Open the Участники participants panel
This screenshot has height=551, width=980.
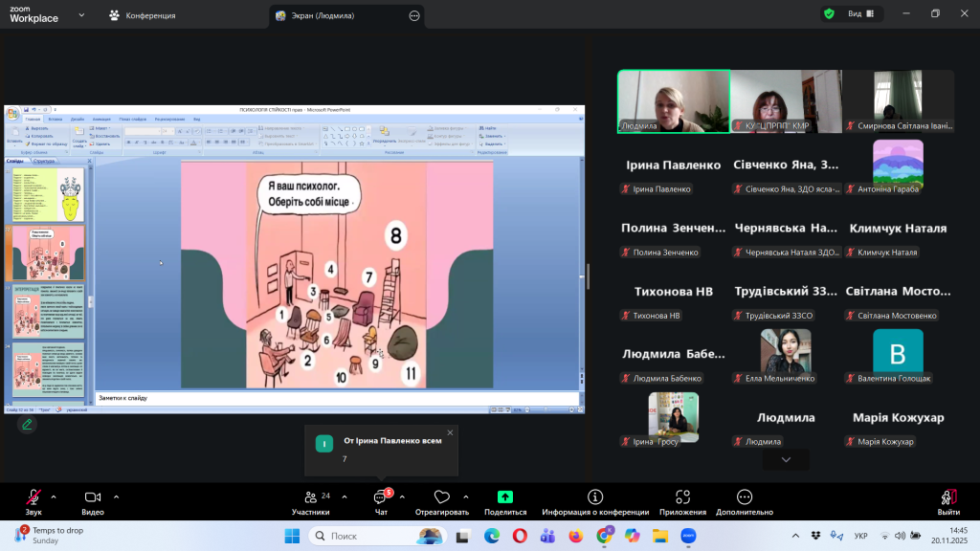311,497
